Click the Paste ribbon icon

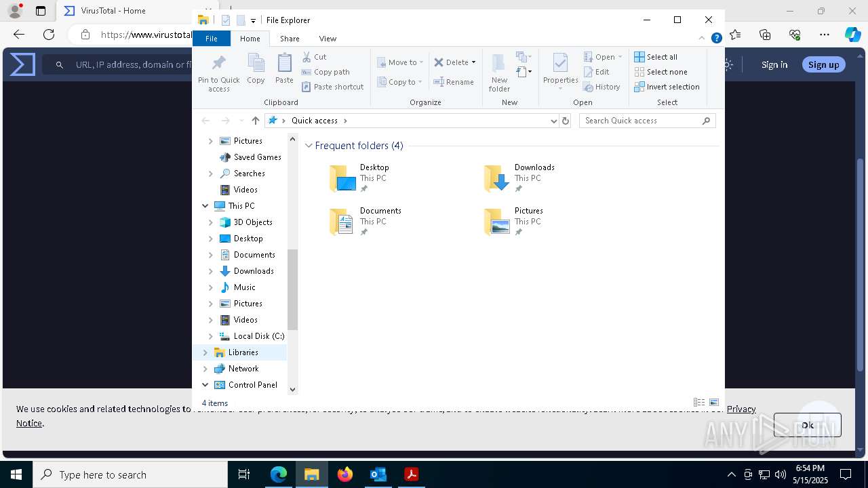point(284,68)
